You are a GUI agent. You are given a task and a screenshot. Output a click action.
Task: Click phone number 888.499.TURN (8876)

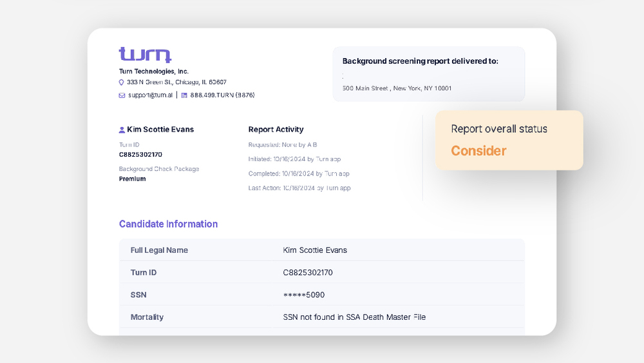(222, 95)
